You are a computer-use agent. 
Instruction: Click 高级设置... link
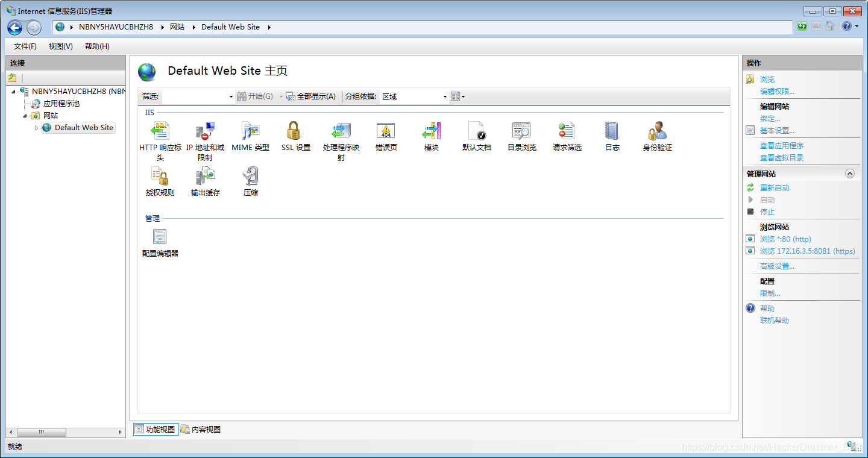coord(777,266)
